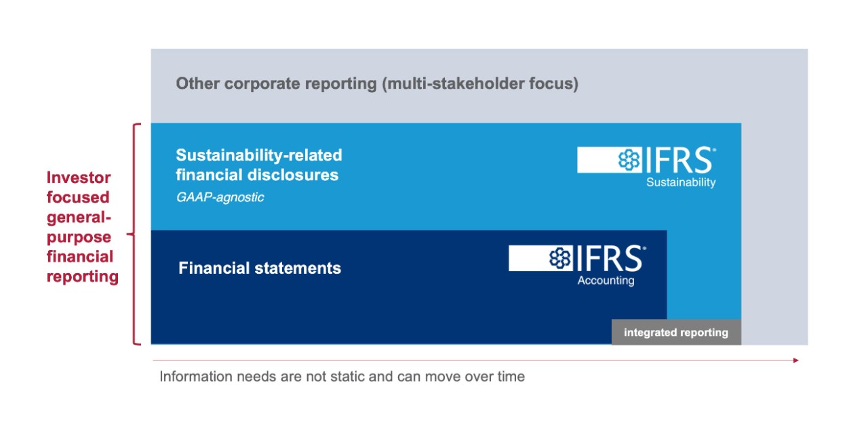The width and height of the screenshot is (868, 431).
Task: Click white bar left of Accounting logo
Action: 528,258
